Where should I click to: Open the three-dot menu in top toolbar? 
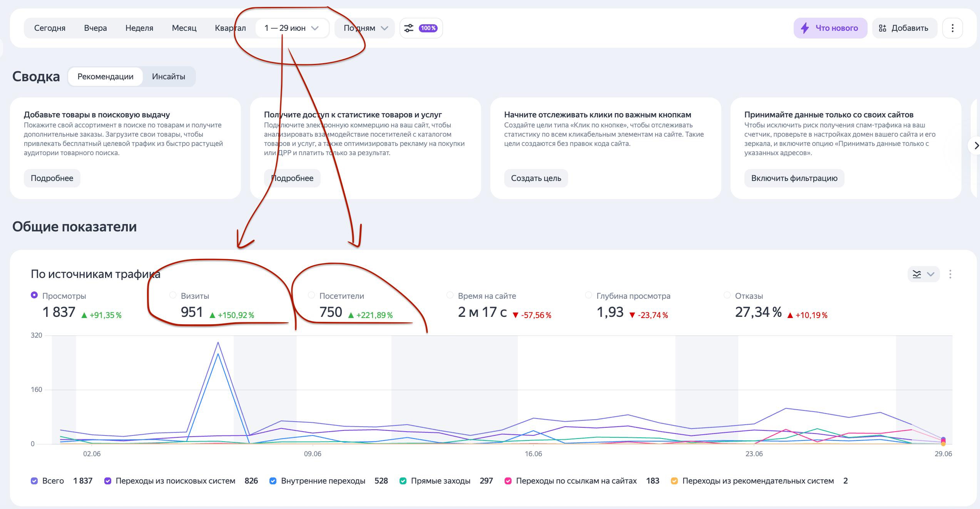coord(952,28)
